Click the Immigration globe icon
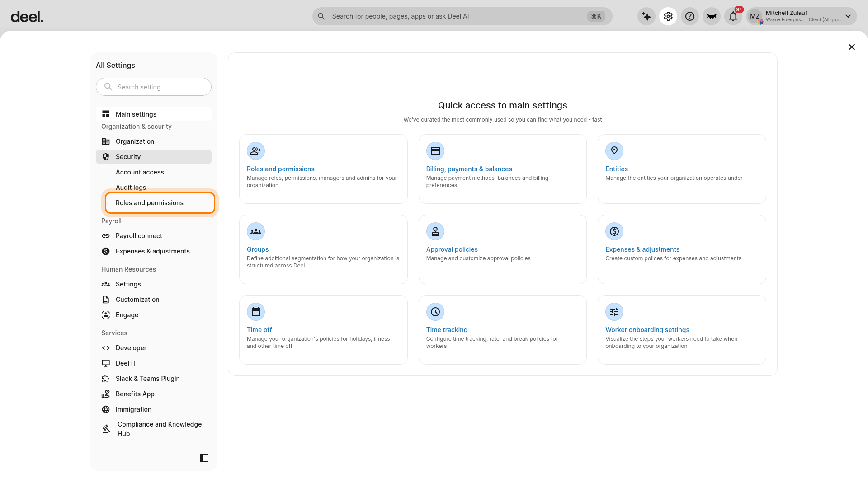The image size is (868, 488). (x=106, y=409)
